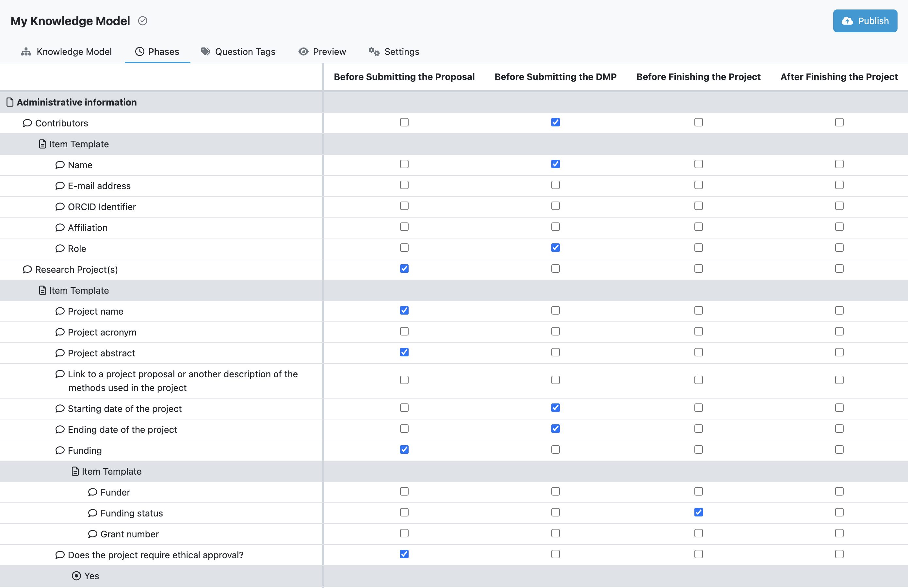
Task: Click the Knowledge Model hierarchy icon
Action: click(x=26, y=52)
